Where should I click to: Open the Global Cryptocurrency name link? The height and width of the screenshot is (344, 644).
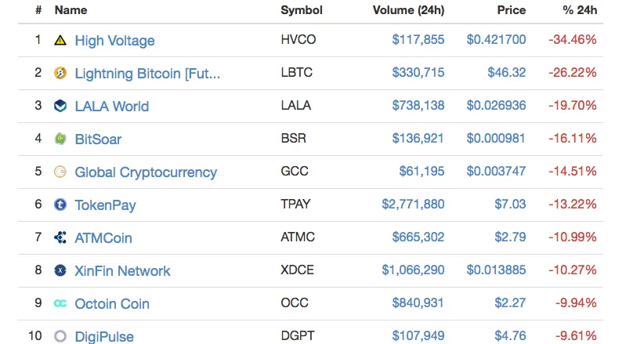(146, 172)
